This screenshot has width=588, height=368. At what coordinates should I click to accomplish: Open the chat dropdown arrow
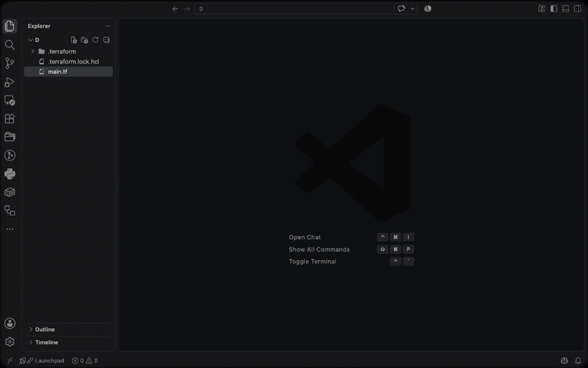412,8
